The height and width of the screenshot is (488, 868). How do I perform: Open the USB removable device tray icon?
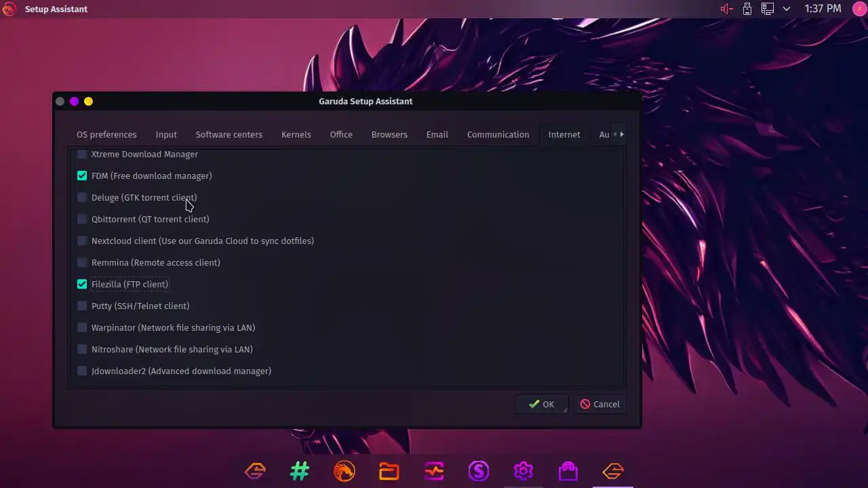[747, 9]
